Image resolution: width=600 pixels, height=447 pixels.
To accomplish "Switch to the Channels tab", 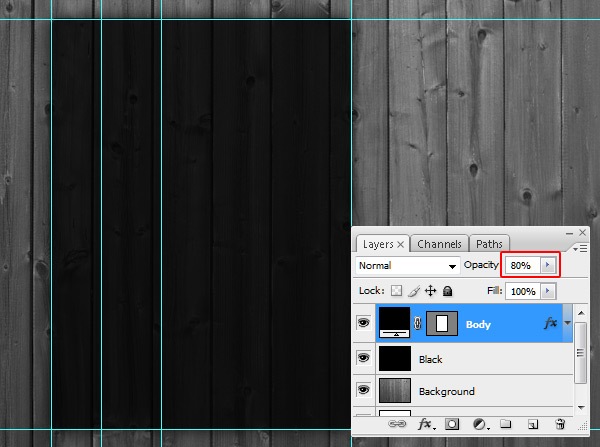I will (439, 244).
